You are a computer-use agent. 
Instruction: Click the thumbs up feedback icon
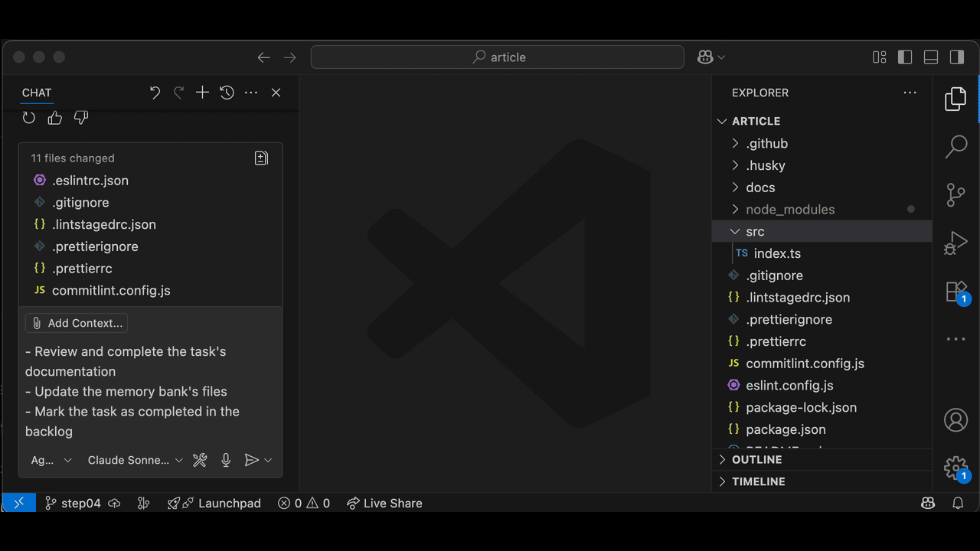[x=55, y=118]
